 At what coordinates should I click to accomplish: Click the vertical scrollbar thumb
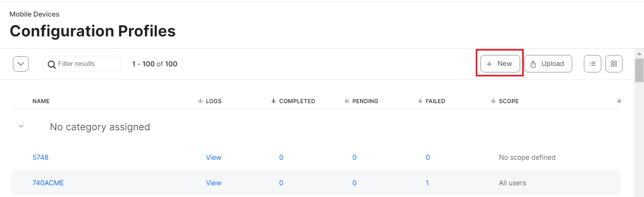point(639,71)
